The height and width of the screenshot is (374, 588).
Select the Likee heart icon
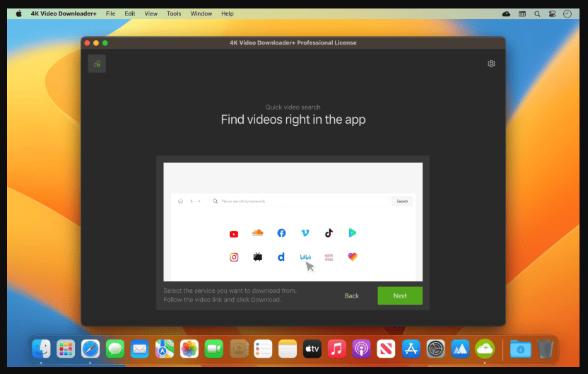pyautogui.click(x=353, y=257)
